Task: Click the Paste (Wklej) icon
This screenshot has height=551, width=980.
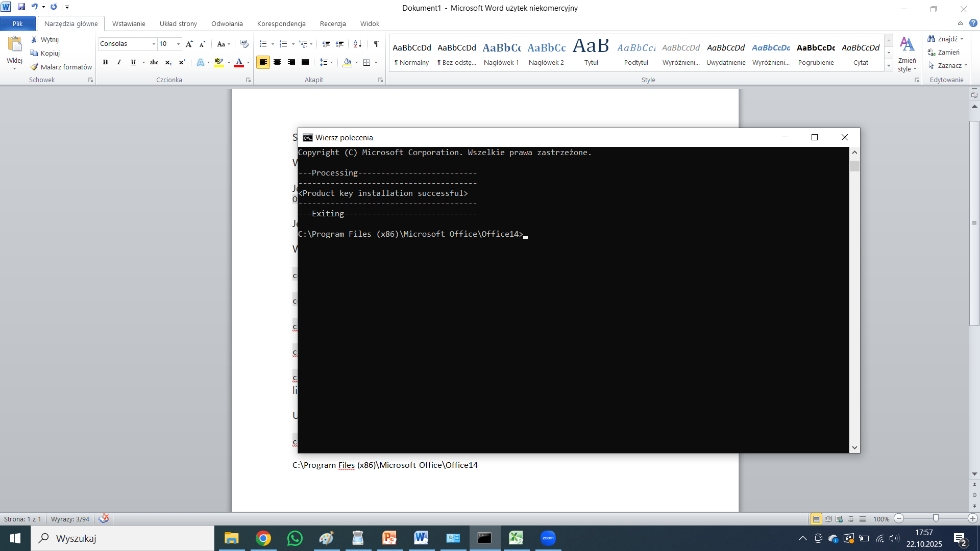Action: click(14, 44)
